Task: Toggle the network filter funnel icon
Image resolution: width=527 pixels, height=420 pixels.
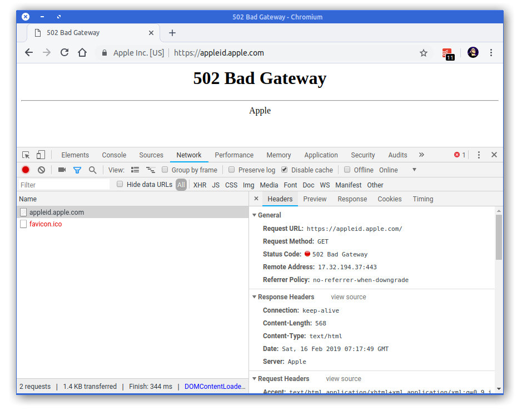Action: 77,170
